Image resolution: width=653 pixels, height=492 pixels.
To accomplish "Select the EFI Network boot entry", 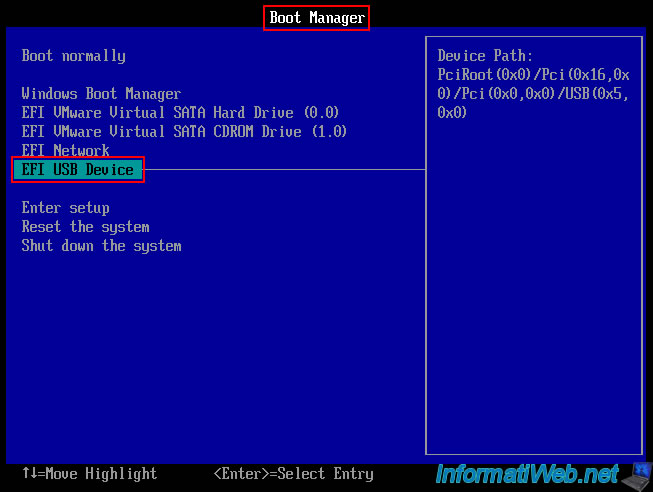I will tap(65, 151).
